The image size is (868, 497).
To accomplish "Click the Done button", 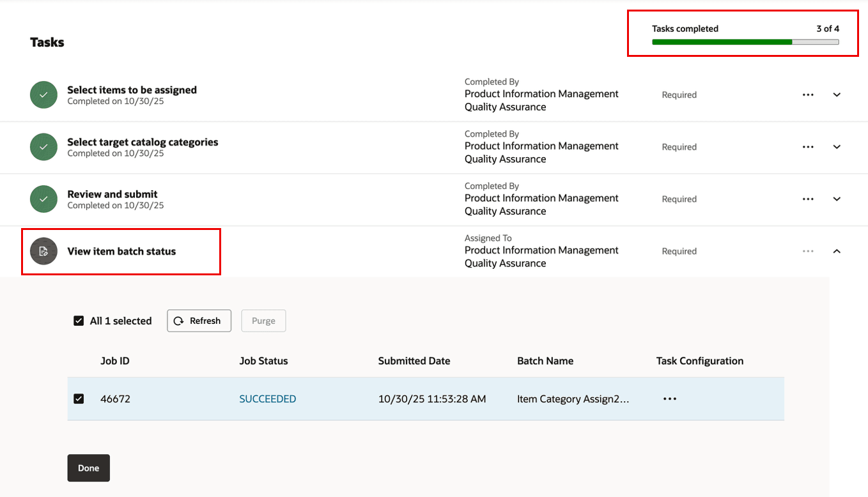I will (x=88, y=468).
